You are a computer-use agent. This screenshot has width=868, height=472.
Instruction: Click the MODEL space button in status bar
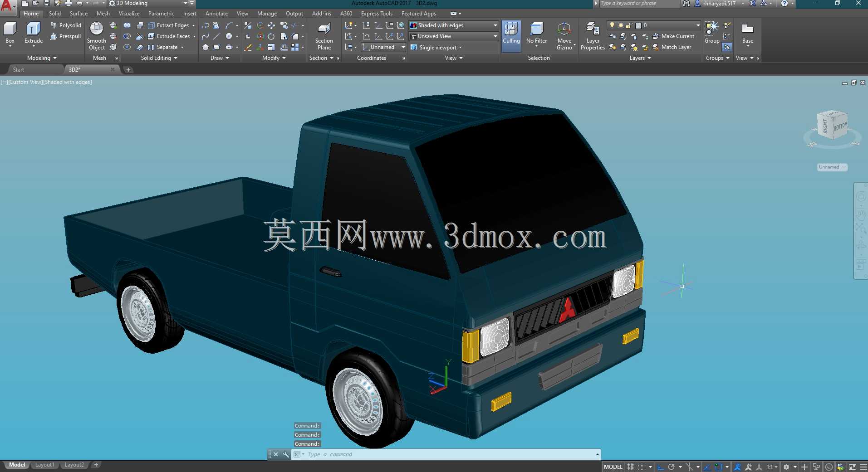613,467
